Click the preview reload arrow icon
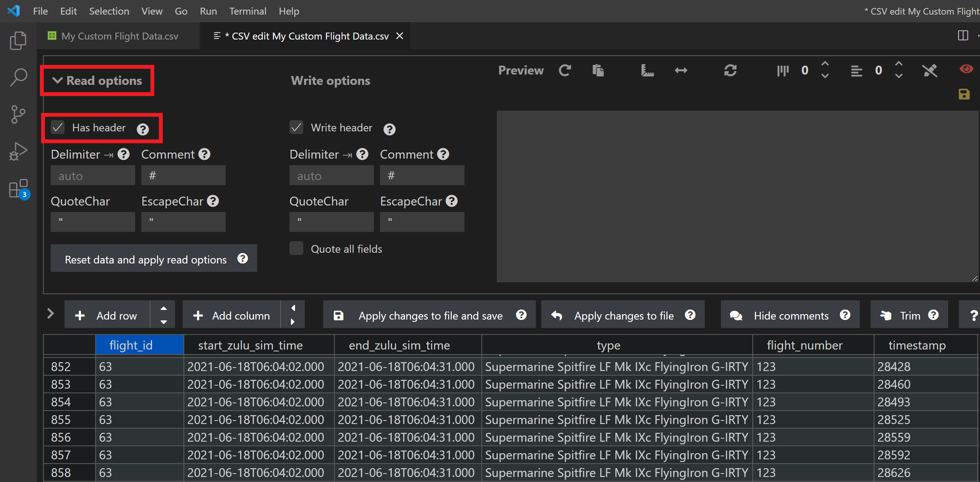 pyautogui.click(x=565, y=70)
